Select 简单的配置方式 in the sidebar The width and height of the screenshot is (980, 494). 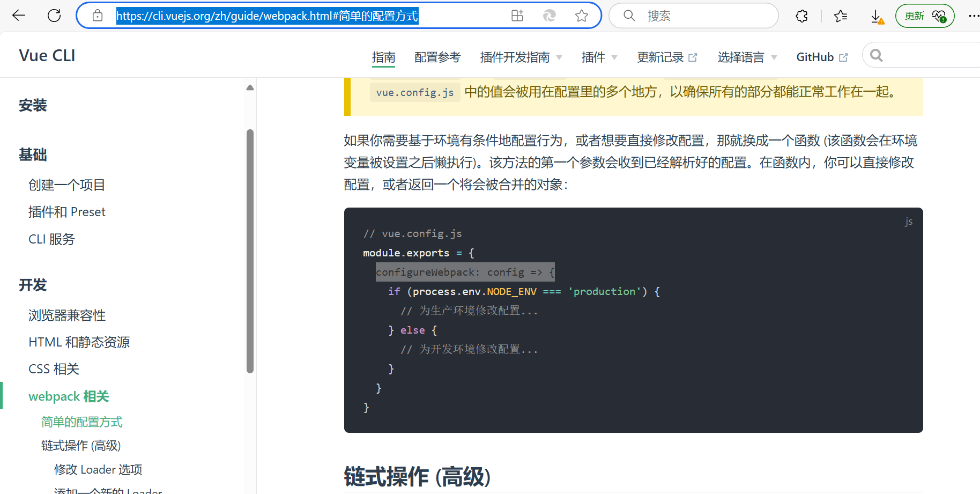tap(82, 422)
